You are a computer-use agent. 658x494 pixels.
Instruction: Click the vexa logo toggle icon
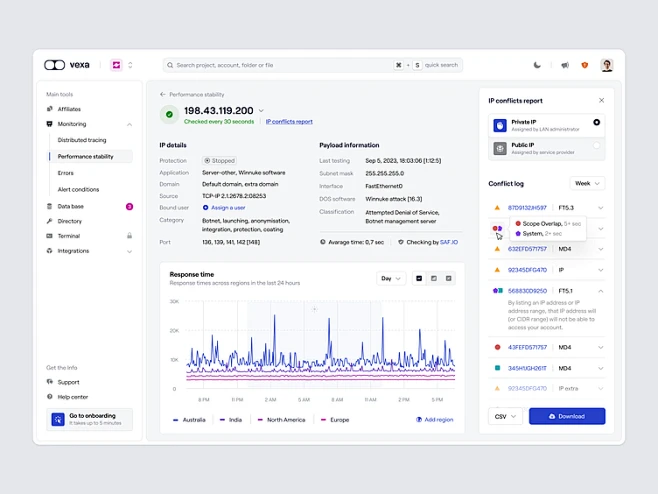55,65
